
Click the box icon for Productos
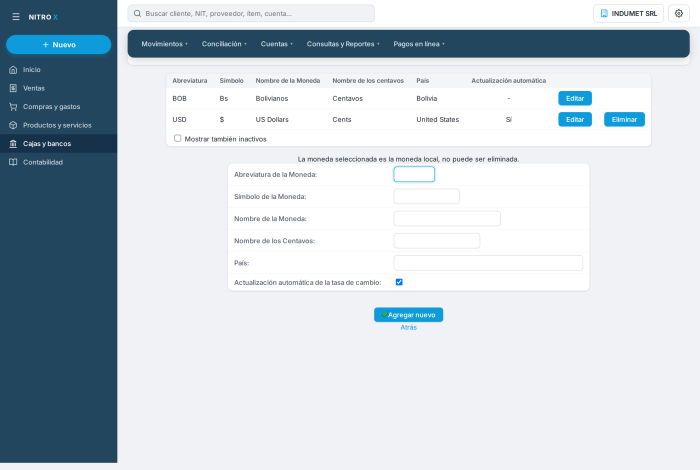click(x=13, y=125)
